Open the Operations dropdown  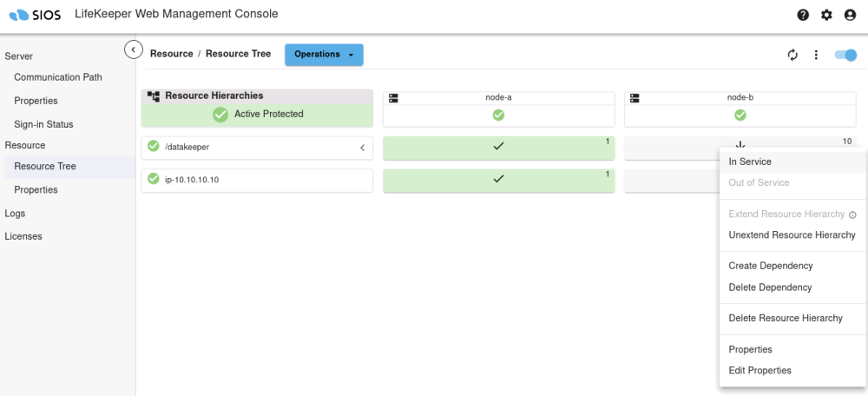pyautogui.click(x=324, y=55)
